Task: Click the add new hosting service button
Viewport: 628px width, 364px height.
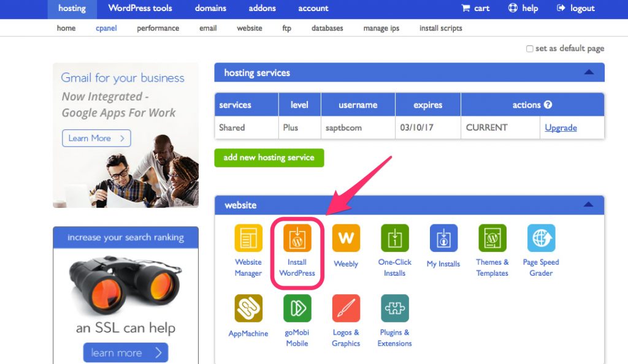Action: pyautogui.click(x=269, y=157)
